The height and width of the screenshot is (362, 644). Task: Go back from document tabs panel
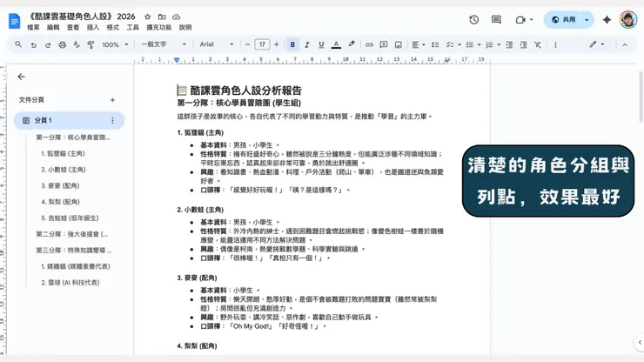22,77
